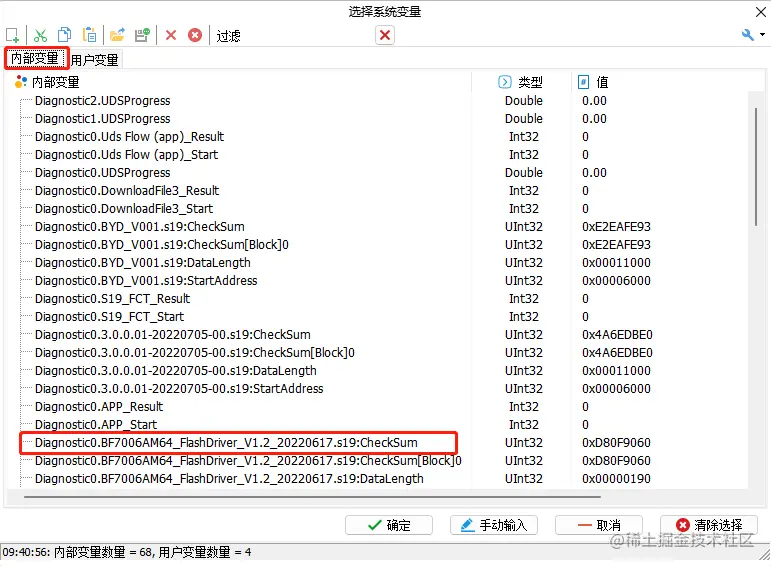Select BYD_V001.s19:StartAddress row
771x566 pixels.
pyautogui.click(x=146, y=281)
